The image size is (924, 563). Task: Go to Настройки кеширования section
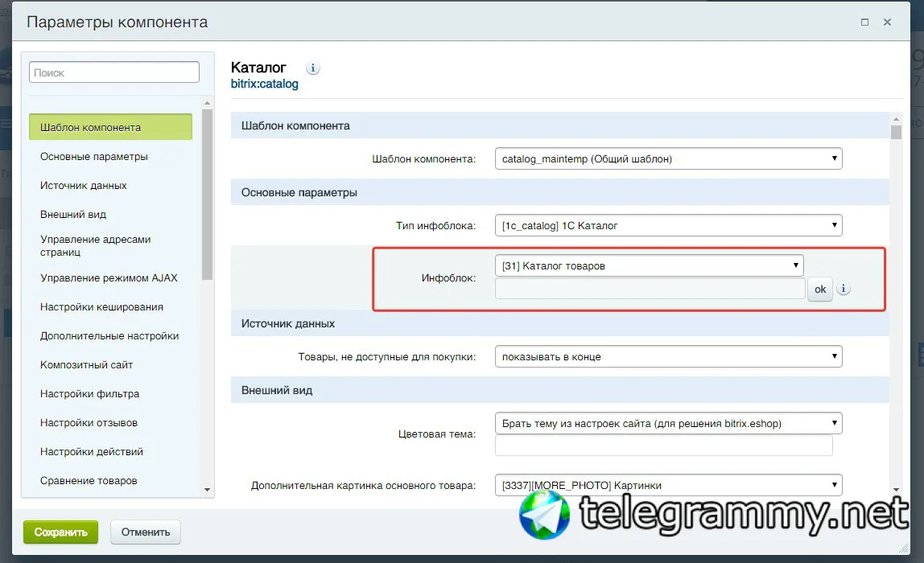(102, 306)
